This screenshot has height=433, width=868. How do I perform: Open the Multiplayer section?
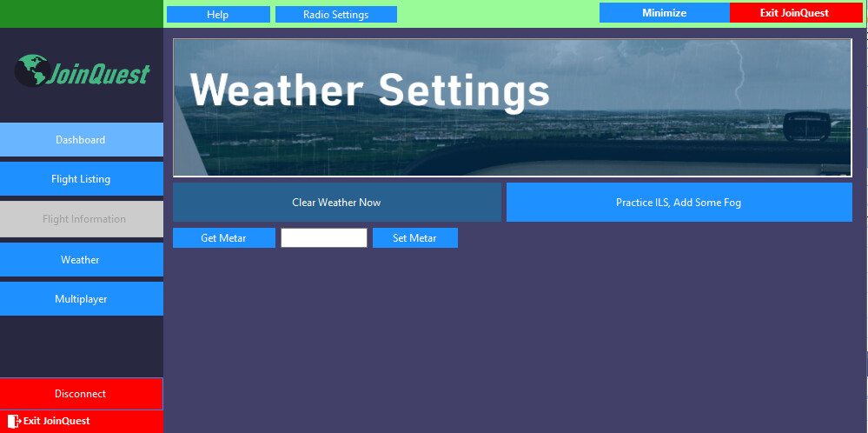[82, 299]
